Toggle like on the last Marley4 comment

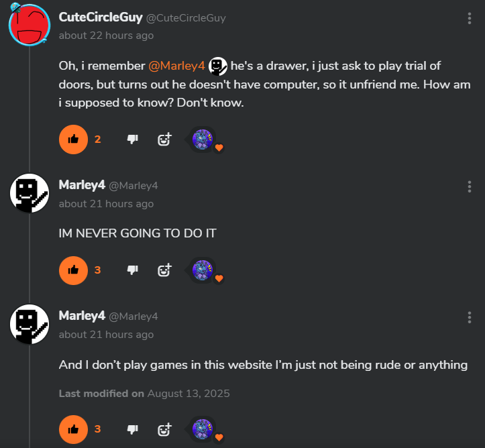73,429
